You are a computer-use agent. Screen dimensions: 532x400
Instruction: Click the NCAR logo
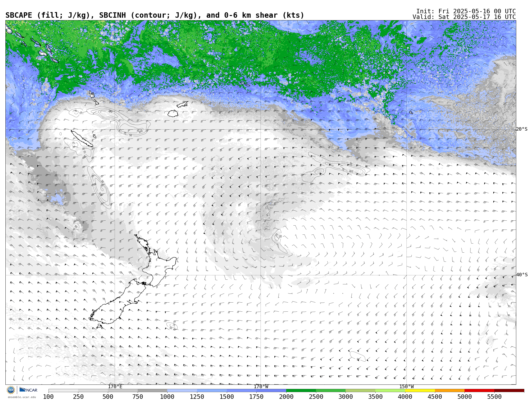pos(28,390)
